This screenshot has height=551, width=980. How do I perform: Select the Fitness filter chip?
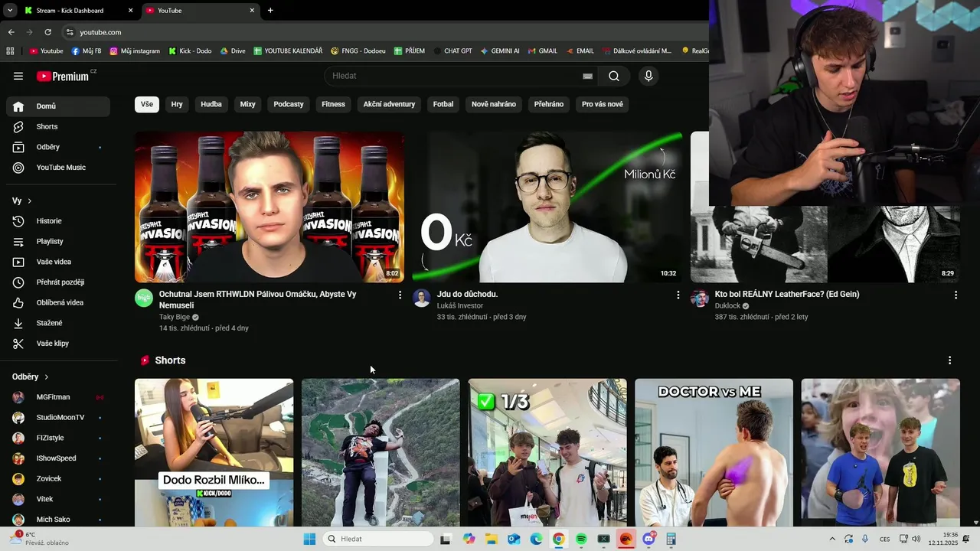(333, 104)
